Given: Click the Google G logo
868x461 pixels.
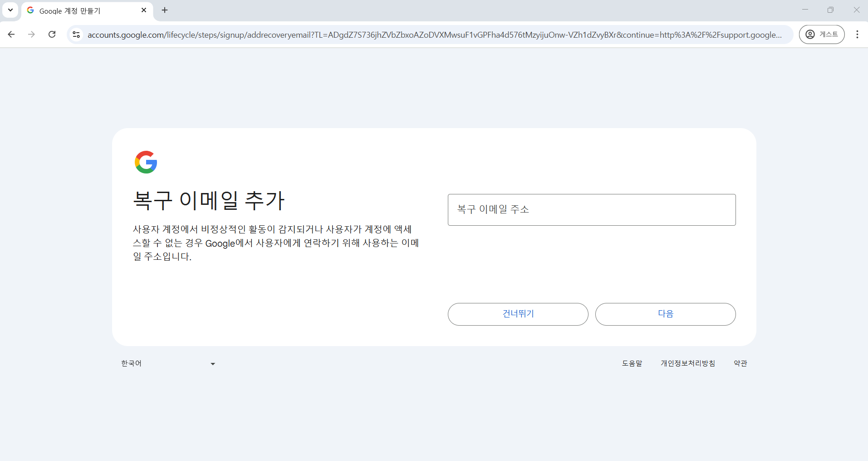Looking at the screenshot, I should [146, 162].
